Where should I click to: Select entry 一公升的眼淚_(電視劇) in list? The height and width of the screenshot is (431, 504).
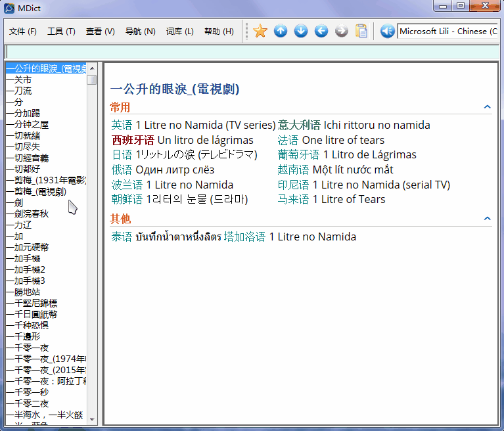coord(46,68)
